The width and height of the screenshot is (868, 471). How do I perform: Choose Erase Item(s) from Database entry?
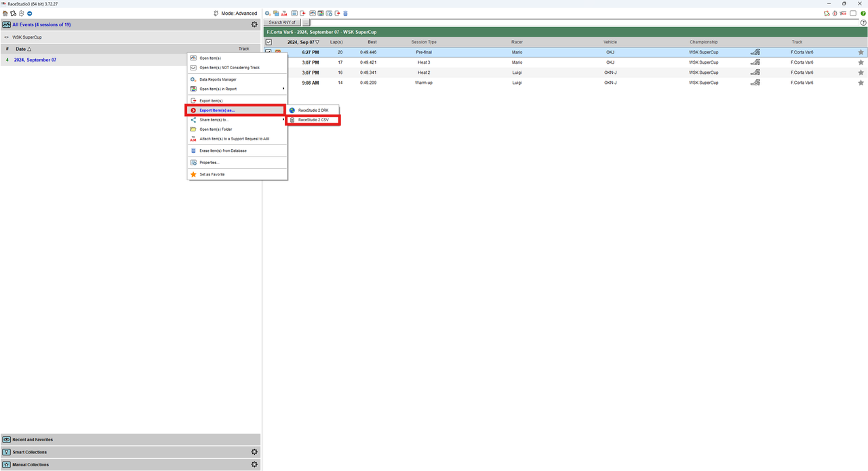[x=237, y=150]
